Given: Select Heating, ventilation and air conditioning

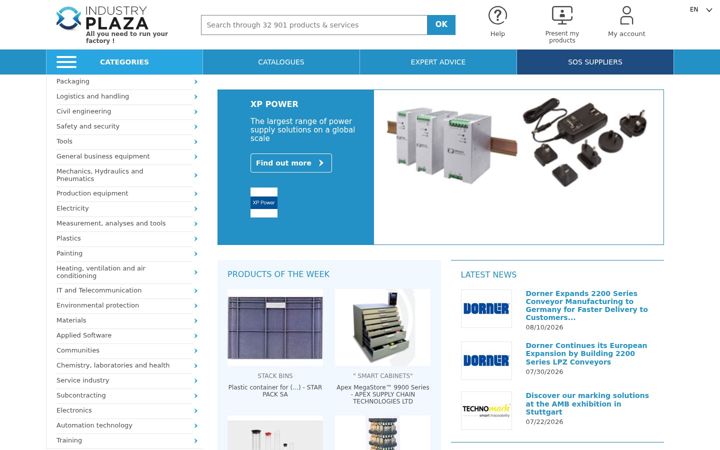Looking at the screenshot, I should [101, 272].
